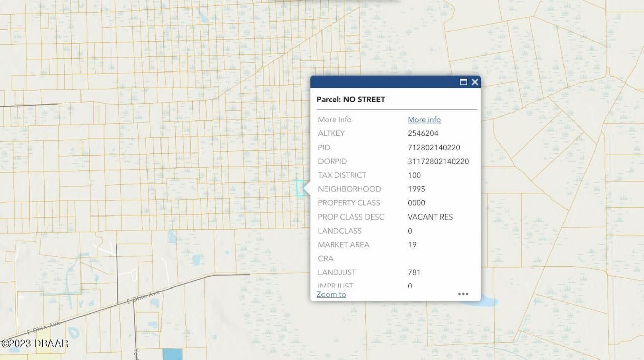Open the three-dot actions menu
Screen dimensions: 644x360
pos(463,294)
